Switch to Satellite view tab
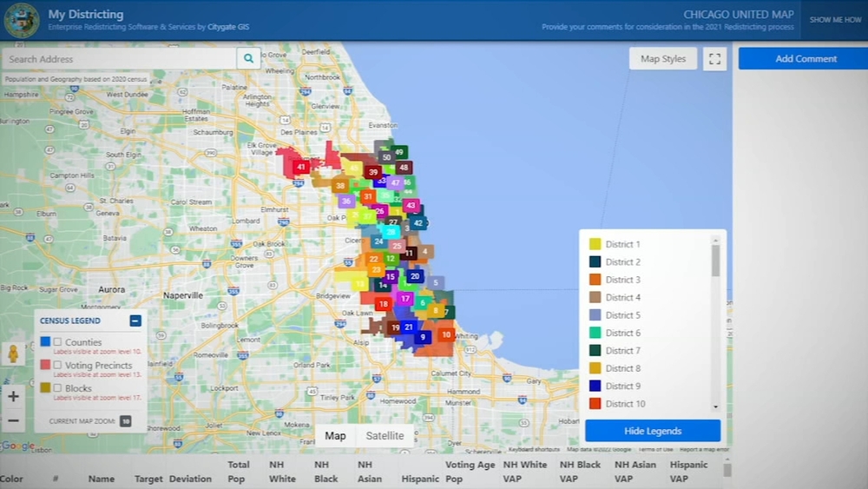868x489 pixels. point(385,436)
